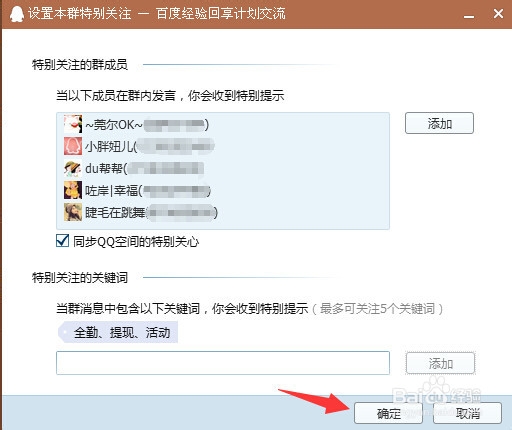The height and width of the screenshot is (430, 512).
Task: Click the keyword tag 全勤、提现、活动
Action: coord(118,332)
